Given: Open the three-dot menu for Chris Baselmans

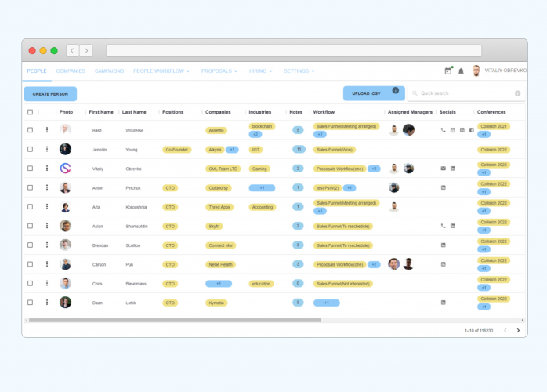Looking at the screenshot, I should click(47, 284).
